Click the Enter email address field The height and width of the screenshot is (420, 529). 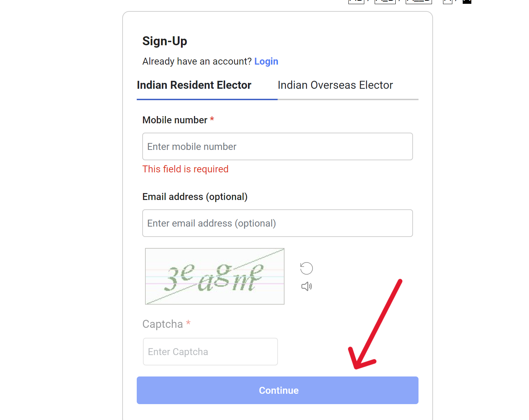tap(277, 223)
